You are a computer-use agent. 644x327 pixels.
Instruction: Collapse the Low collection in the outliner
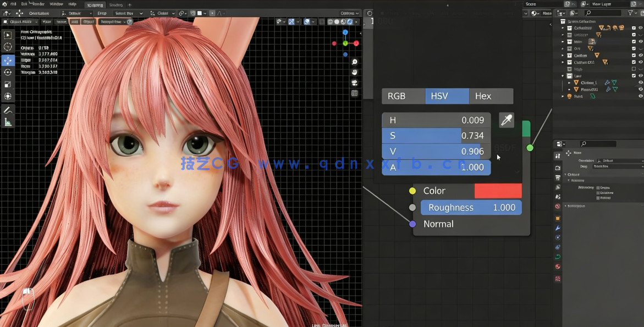(x=563, y=75)
